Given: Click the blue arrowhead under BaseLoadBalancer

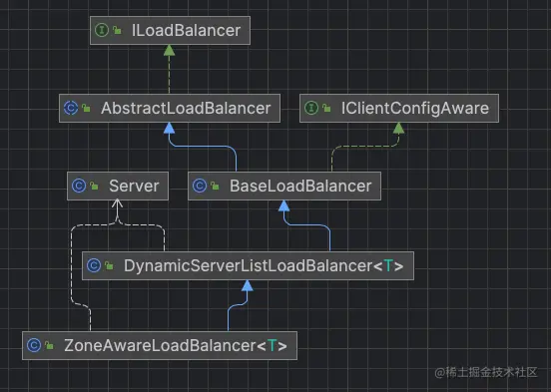Looking at the screenshot, I should point(283,205).
